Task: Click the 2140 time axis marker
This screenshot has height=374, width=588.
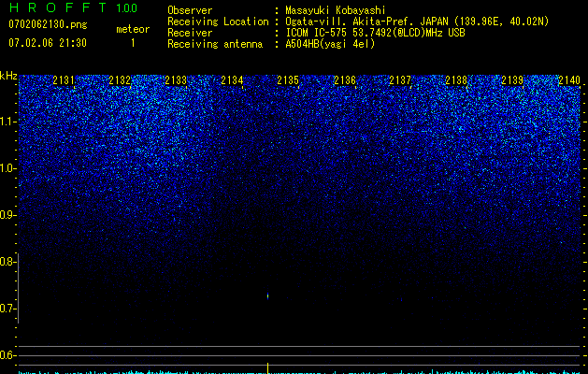Action: point(569,80)
